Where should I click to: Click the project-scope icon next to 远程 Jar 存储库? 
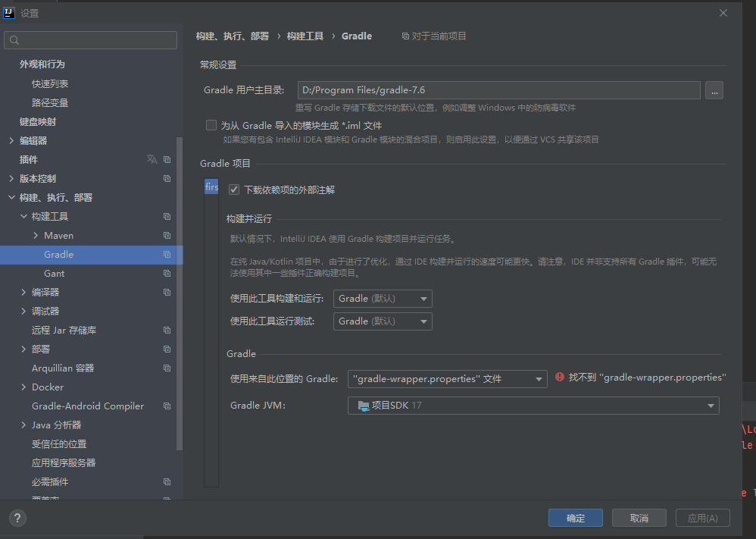(x=167, y=331)
